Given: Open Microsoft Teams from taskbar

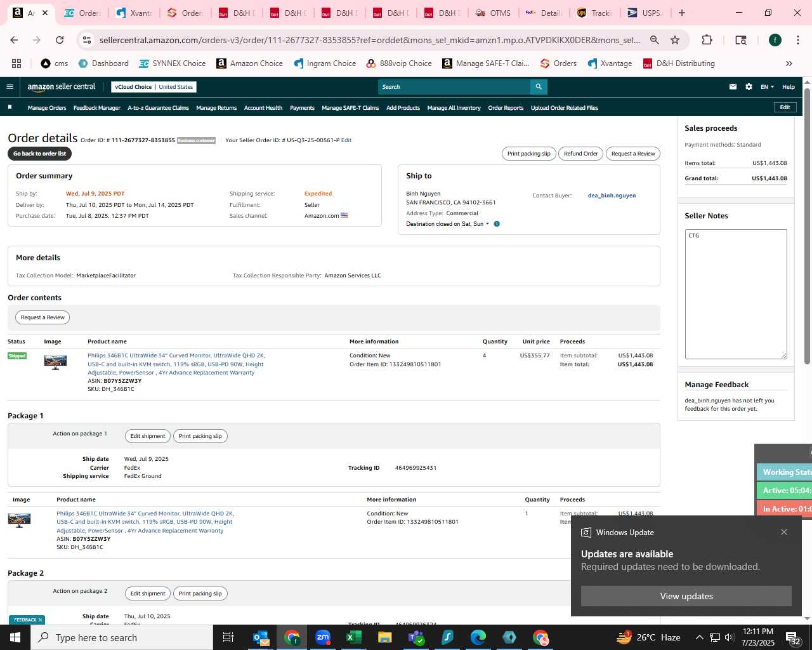Looking at the screenshot, I should click(x=416, y=637).
